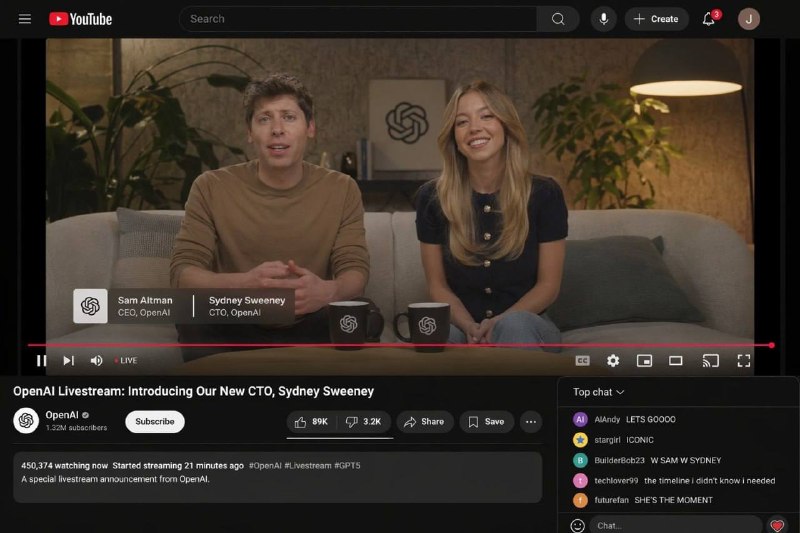Switch to theater mode view
This screenshot has width=800, height=533.
pyautogui.click(x=676, y=361)
